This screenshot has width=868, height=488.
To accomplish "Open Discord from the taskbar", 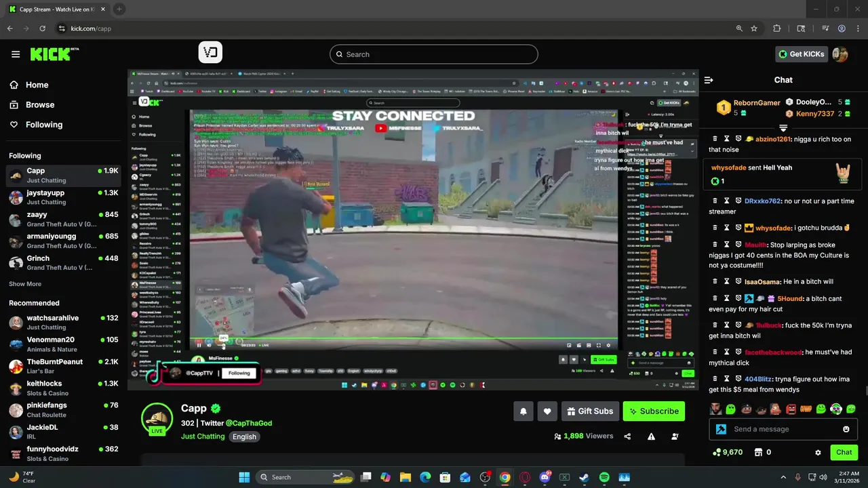I will (545, 477).
